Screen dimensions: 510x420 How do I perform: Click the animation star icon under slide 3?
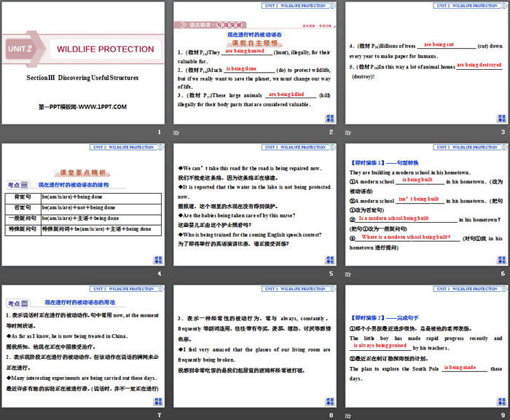348,133
